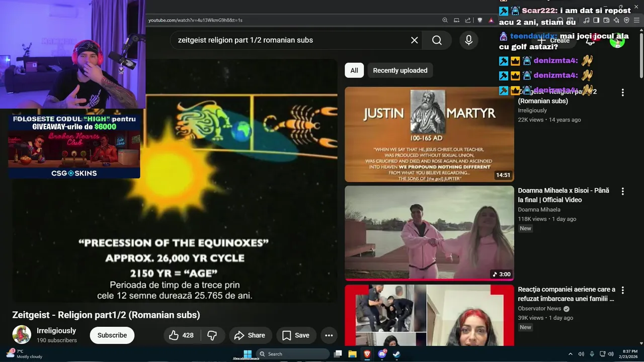Save the video to a playlist
The height and width of the screenshot is (362, 644).
pyautogui.click(x=296, y=335)
